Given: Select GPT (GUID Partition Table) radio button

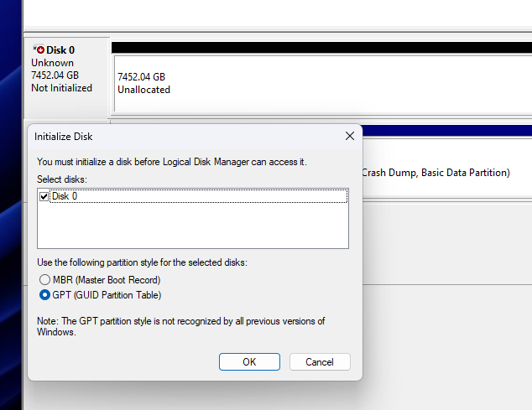Looking at the screenshot, I should 44,295.
